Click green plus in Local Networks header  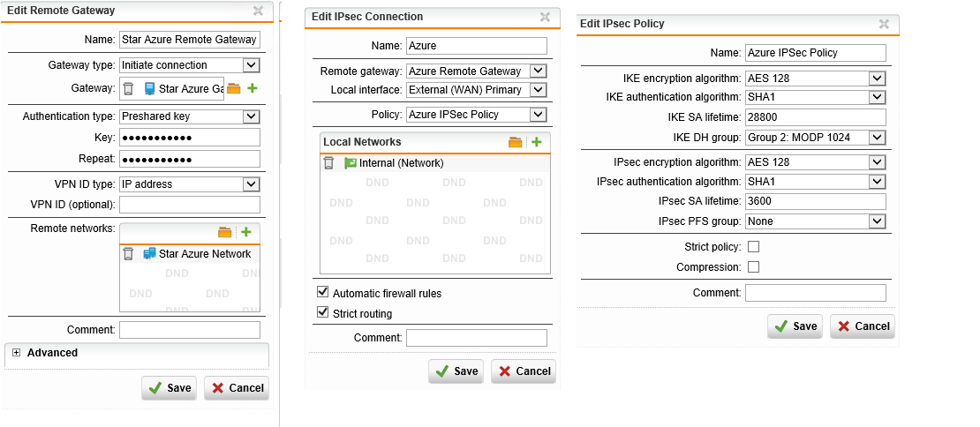(537, 142)
